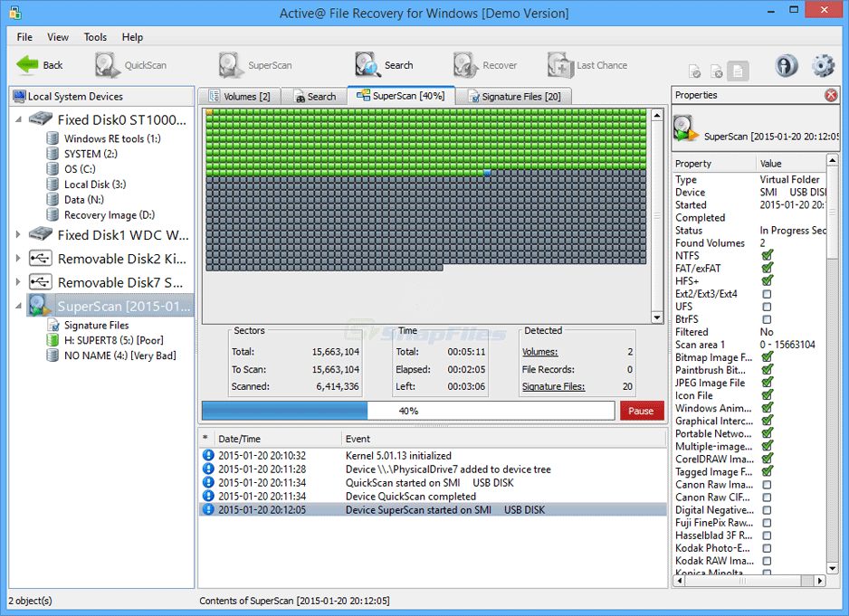Check the UFS file system option
Screen dimensions: 849x616
(x=768, y=306)
